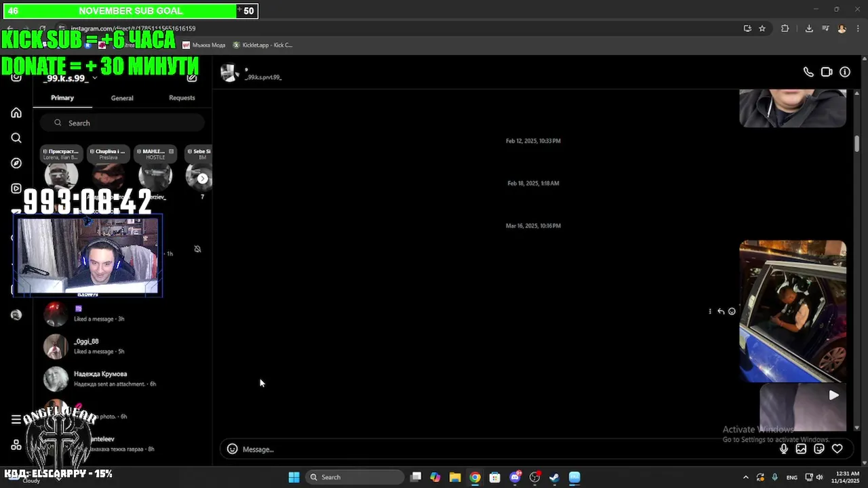Image resolution: width=868 pixels, height=488 pixels.
Task: Click the conversation search field
Action: [x=122, y=123]
